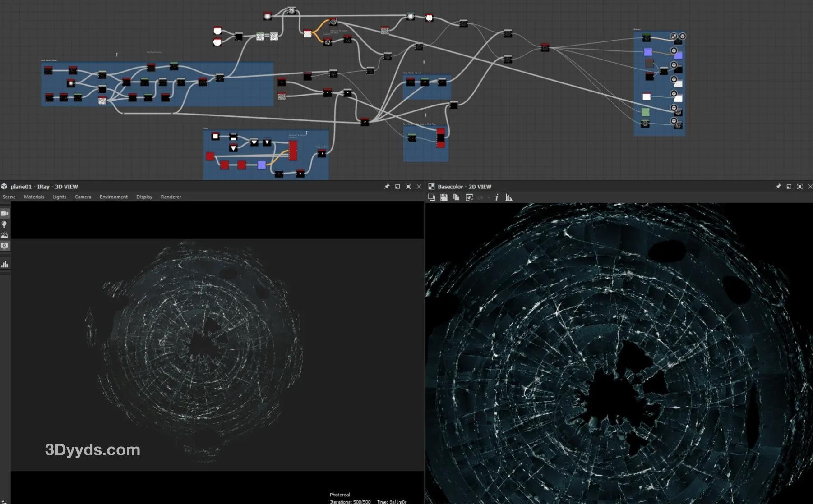Click the copy to clipboard icon in 2D view
The height and width of the screenshot is (504, 813).
coord(456,197)
